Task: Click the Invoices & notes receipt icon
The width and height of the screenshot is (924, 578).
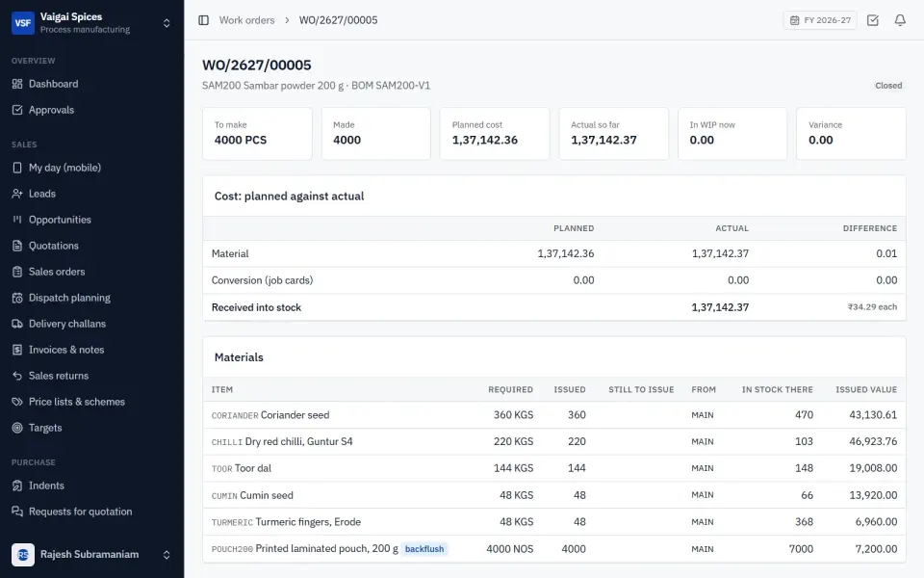Action: [x=17, y=349]
